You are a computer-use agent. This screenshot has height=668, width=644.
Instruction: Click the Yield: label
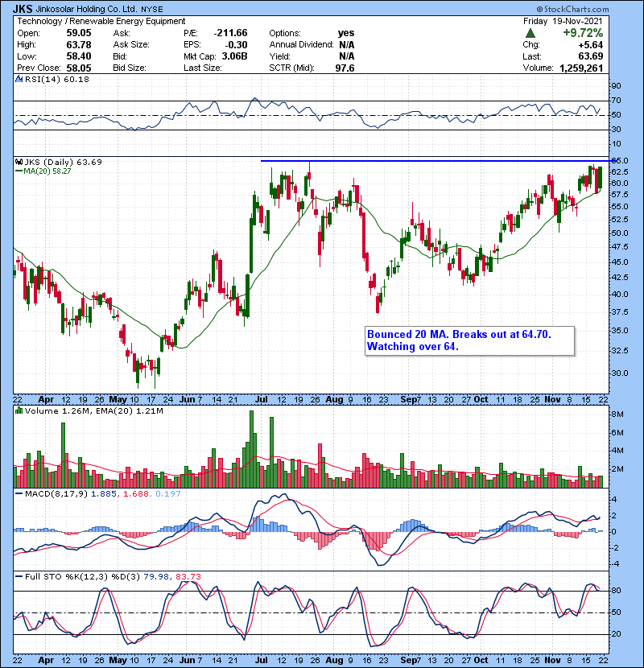click(279, 56)
